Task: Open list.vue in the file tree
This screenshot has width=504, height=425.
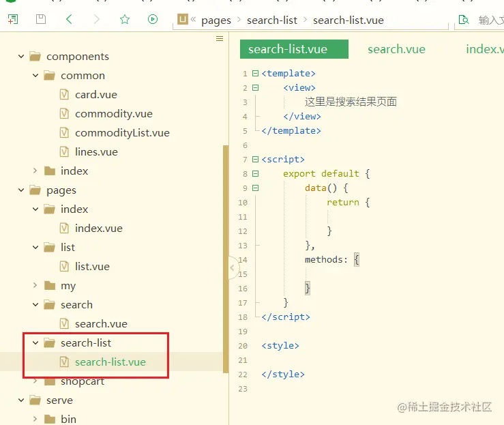Action: (92, 267)
